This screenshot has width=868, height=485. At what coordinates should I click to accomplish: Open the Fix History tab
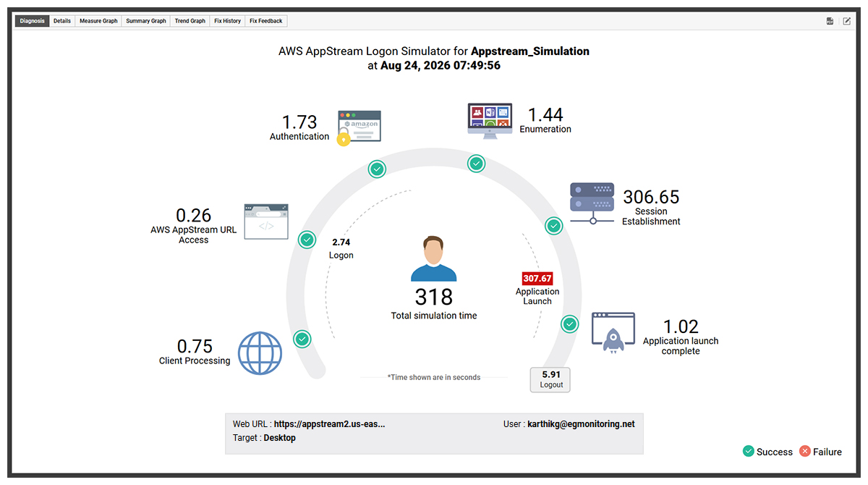(228, 21)
